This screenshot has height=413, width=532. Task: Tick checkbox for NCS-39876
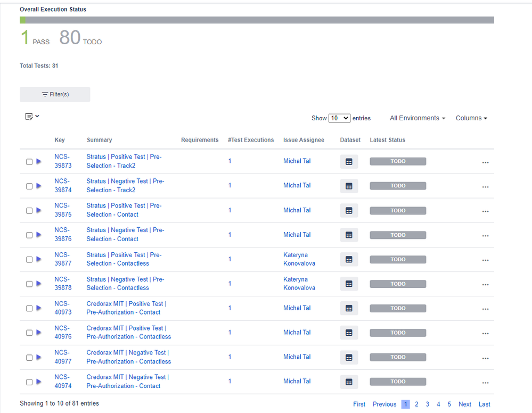tap(29, 235)
